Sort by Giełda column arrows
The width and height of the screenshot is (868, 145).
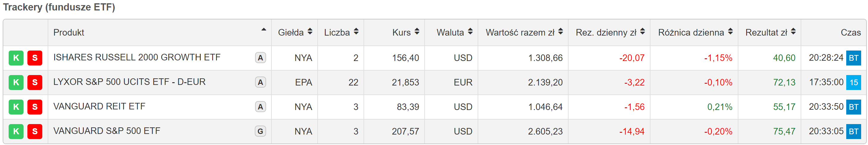[x=310, y=32]
